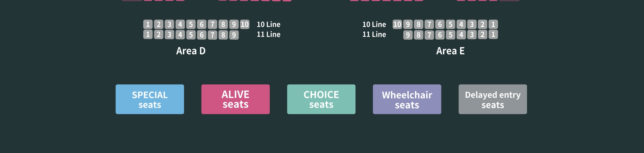644x153 pixels.
Task: Pick seat 5 in Area D line 11
Action: 191,34
